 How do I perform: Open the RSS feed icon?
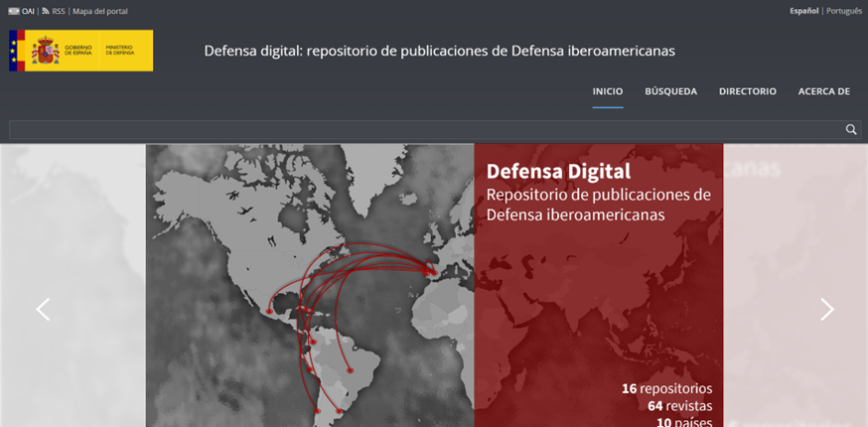(x=46, y=11)
